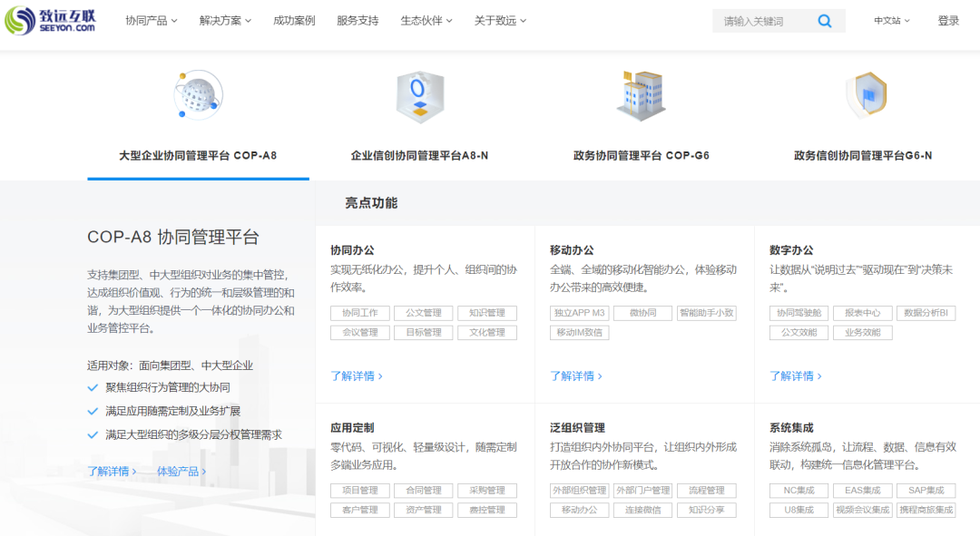Open the 中文站 language dropdown
The image size is (980, 536).
pyautogui.click(x=891, y=21)
